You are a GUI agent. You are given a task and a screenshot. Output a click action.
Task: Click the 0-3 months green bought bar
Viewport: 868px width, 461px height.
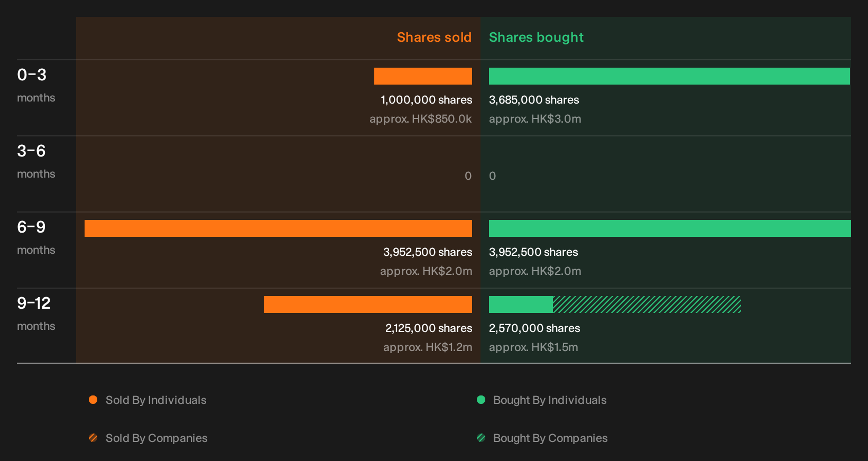[x=669, y=76]
